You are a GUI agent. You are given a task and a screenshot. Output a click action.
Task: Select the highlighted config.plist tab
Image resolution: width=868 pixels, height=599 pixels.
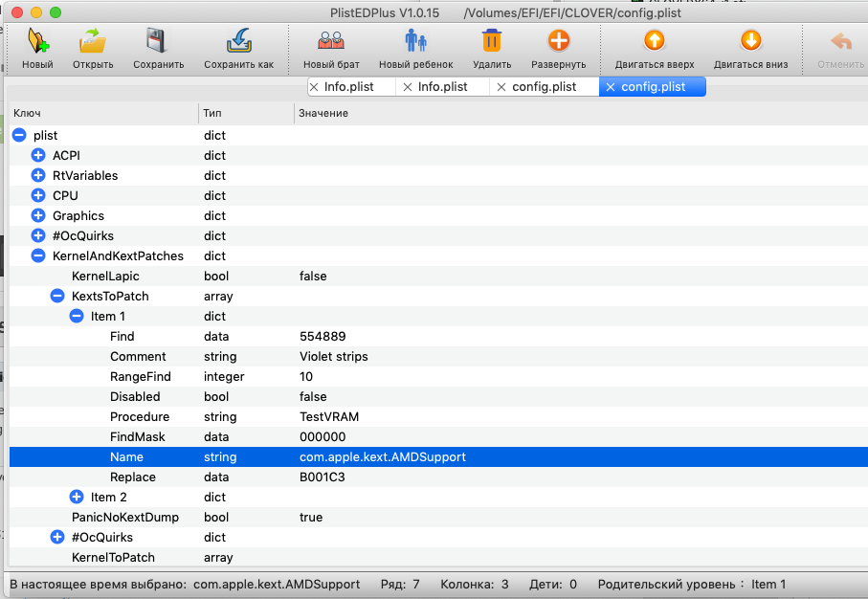tap(654, 87)
